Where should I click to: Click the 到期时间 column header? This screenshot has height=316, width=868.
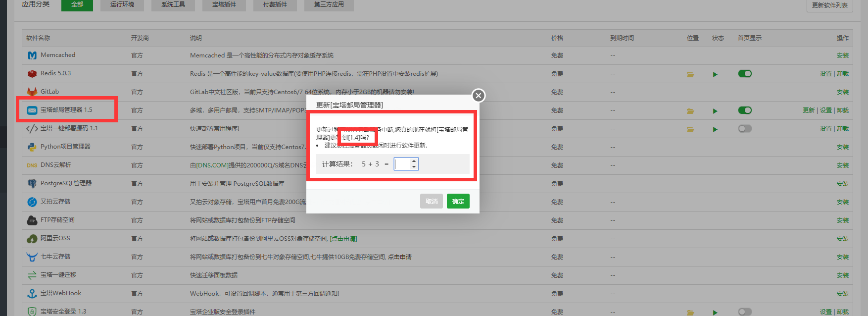[x=622, y=38]
